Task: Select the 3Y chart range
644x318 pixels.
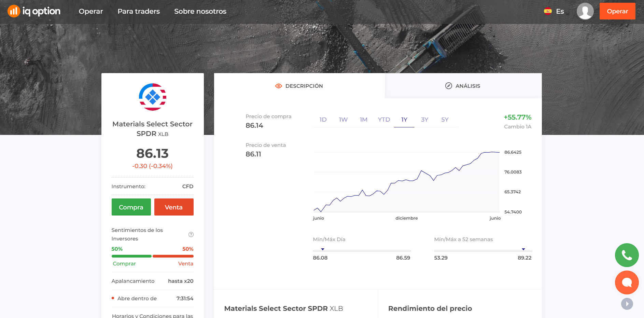Action: (x=424, y=120)
